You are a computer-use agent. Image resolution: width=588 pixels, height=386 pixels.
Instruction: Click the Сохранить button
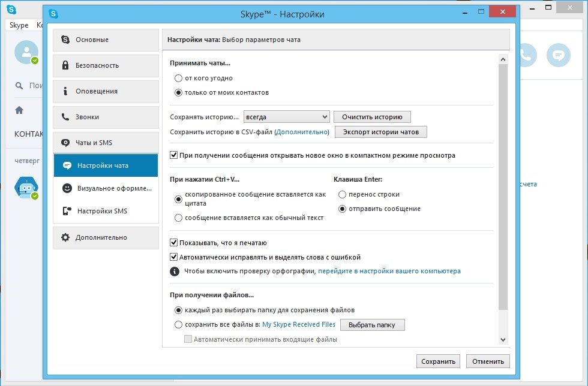438,361
